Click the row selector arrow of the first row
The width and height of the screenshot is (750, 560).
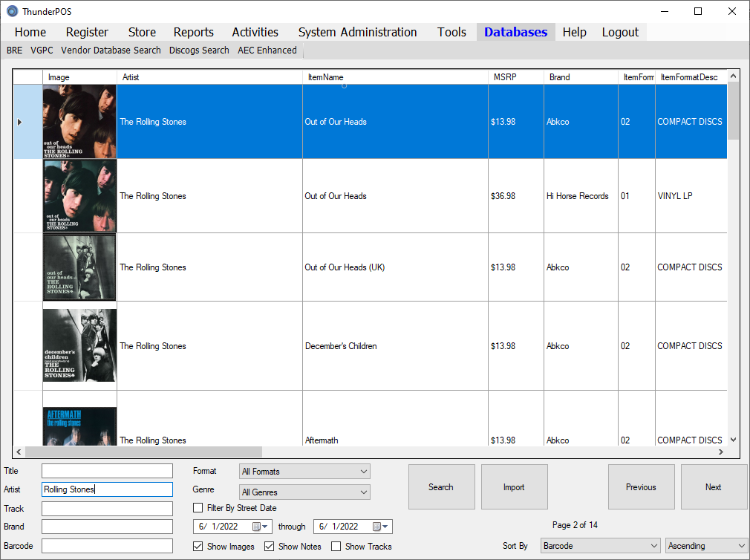pyautogui.click(x=20, y=122)
